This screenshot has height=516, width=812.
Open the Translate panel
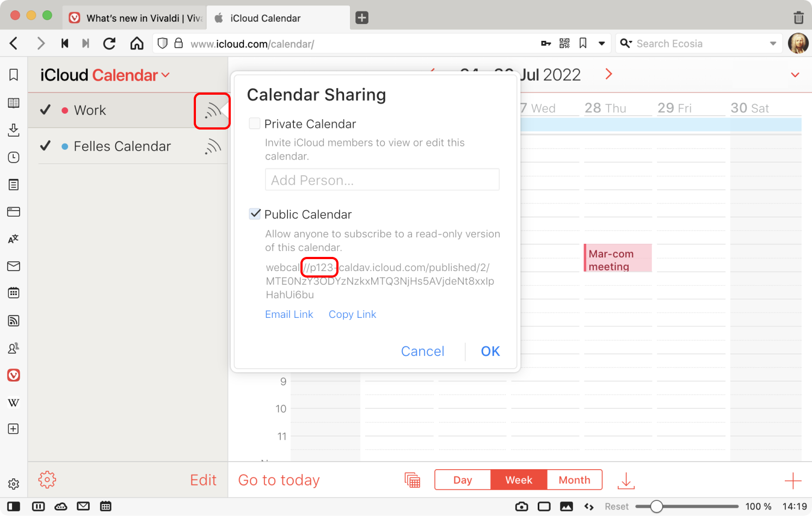(14, 239)
